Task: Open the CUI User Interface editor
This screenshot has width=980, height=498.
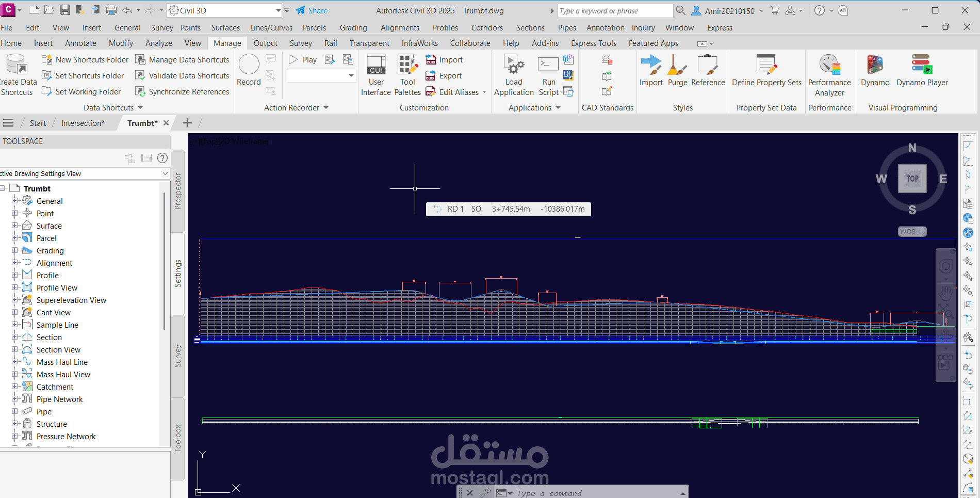Action: tap(376, 75)
